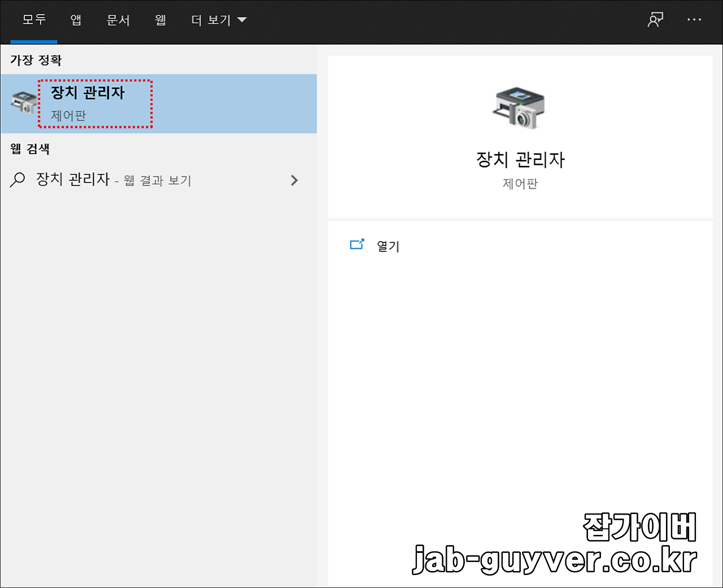The height and width of the screenshot is (588, 723).
Task: Click the ellipsis icon at top right
Action: click(x=694, y=19)
